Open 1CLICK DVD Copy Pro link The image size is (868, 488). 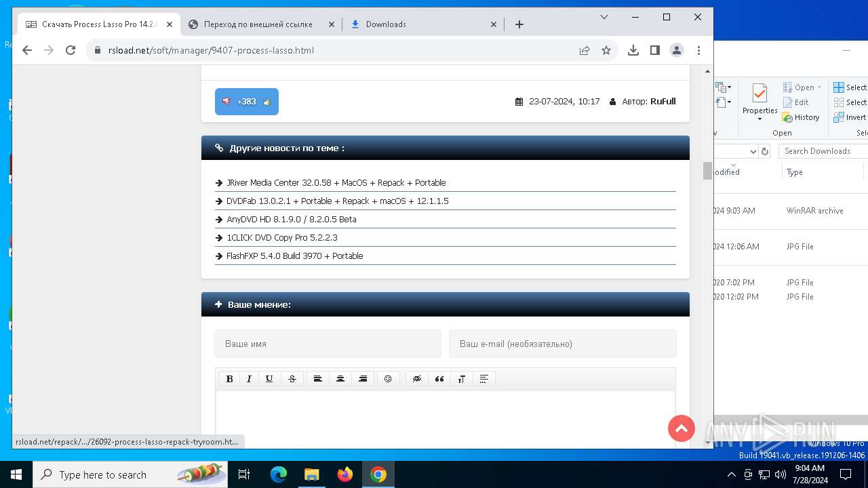[x=281, y=238]
